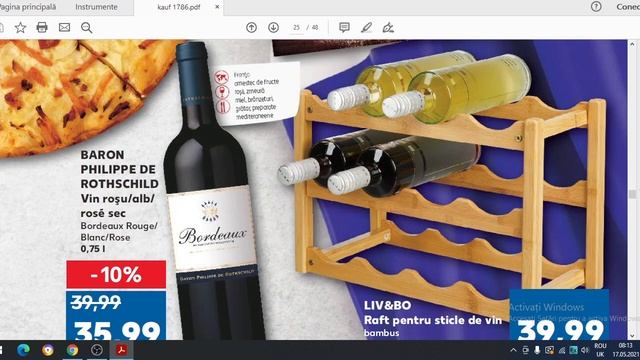Open the find text magnifier tool
Viewport: 640px width, 360px height.
[87, 28]
